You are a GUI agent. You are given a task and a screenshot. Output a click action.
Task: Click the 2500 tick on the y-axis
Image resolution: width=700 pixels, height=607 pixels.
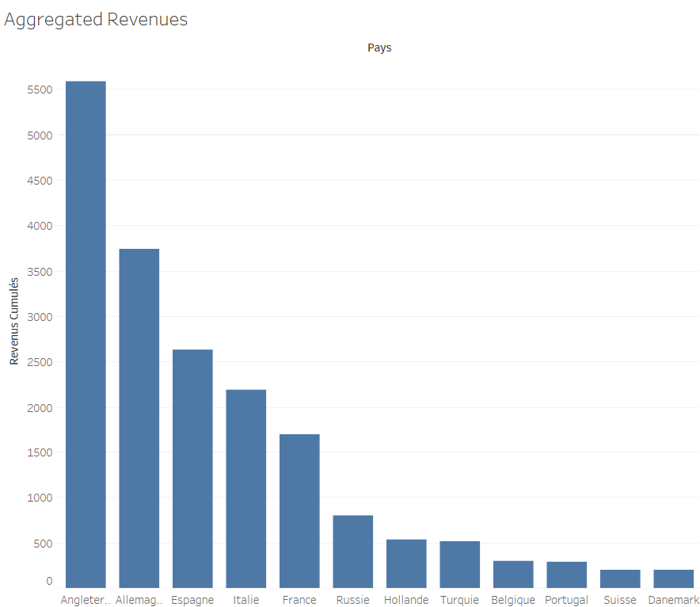[38, 362]
